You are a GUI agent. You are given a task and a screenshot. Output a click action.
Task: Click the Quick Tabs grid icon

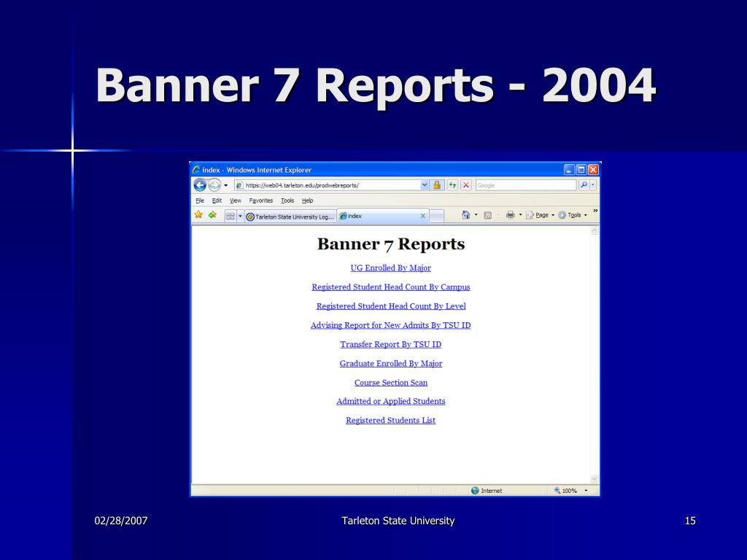(231, 216)
